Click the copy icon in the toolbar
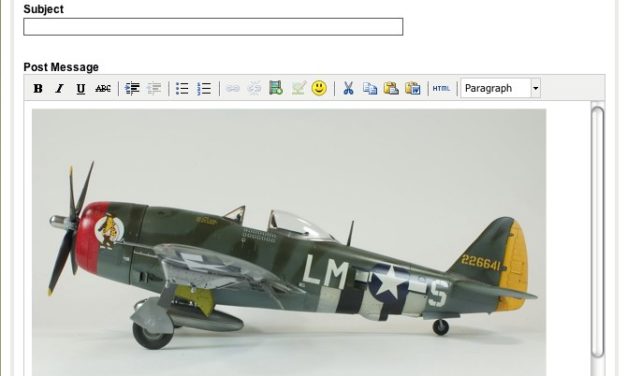The width and height of the screenshot is (627, 376). point(370,88)
